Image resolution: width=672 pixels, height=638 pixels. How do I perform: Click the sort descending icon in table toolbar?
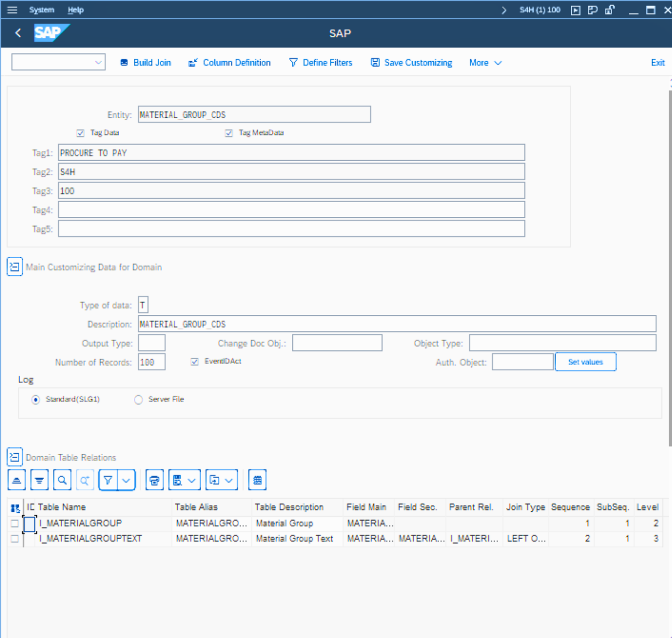point(40,481)
